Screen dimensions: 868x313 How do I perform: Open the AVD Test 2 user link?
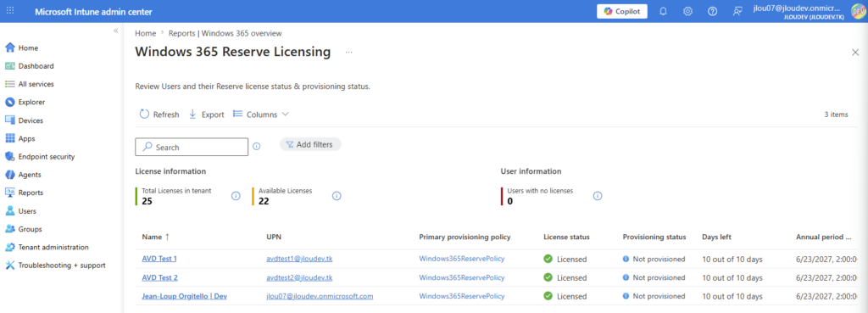pos(159,277)
